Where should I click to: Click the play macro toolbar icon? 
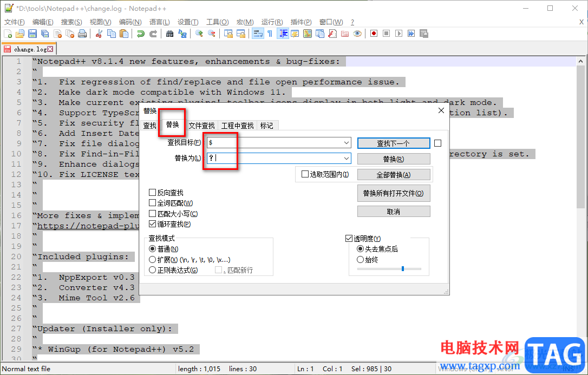(399, 34)
